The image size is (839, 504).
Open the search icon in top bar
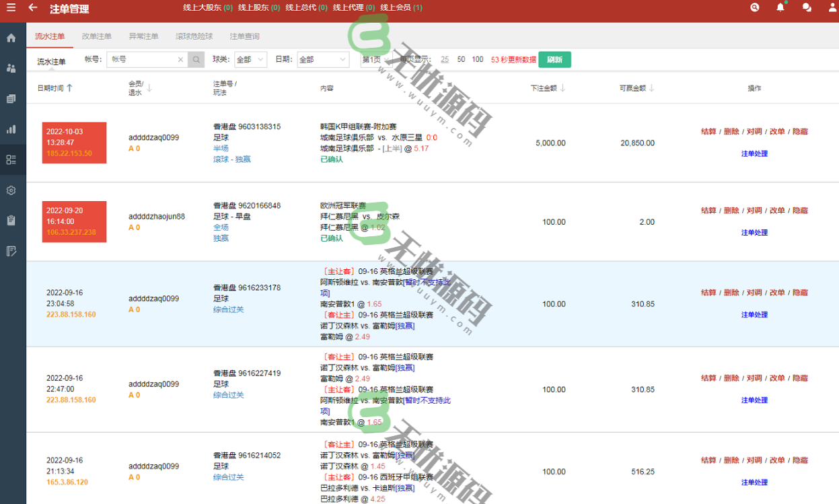[x=754, y=7]
